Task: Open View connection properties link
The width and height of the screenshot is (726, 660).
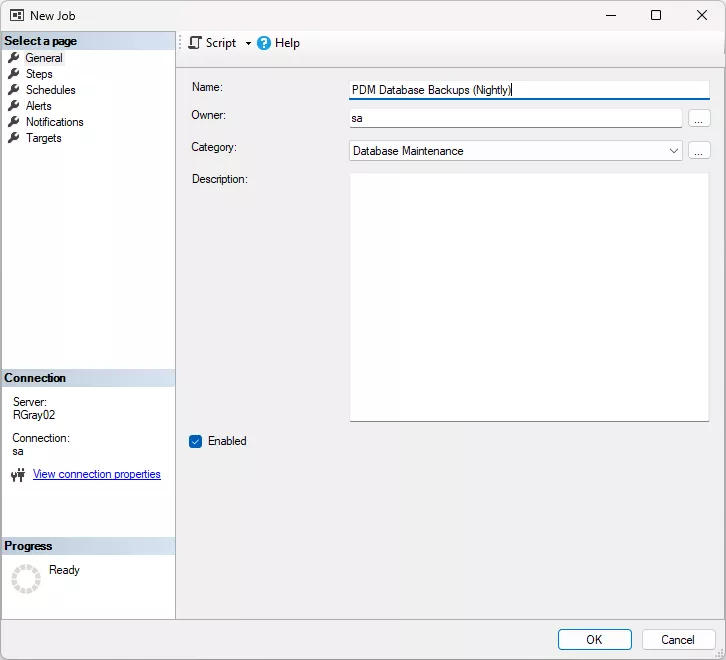Action: click(x=97, y=474)
